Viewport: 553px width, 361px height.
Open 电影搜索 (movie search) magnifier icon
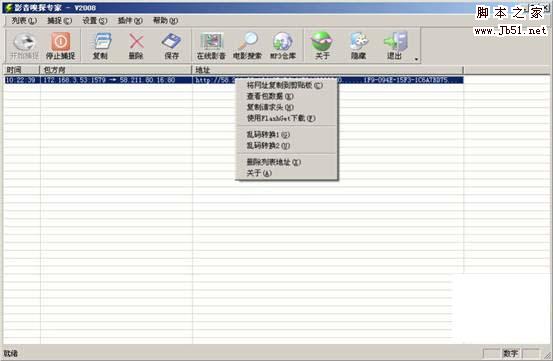point(247,46)
